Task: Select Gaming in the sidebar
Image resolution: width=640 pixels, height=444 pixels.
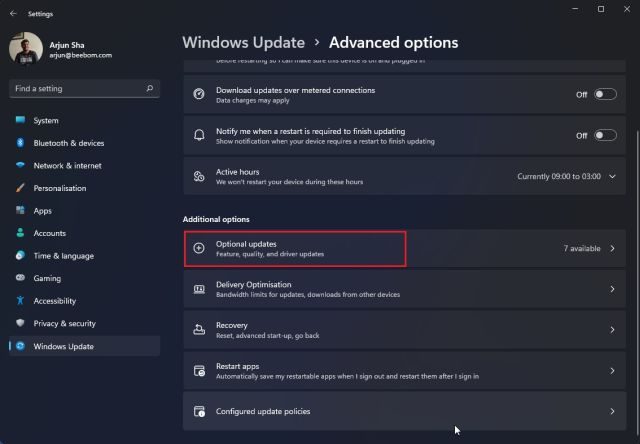Action: tap(84, 278)
